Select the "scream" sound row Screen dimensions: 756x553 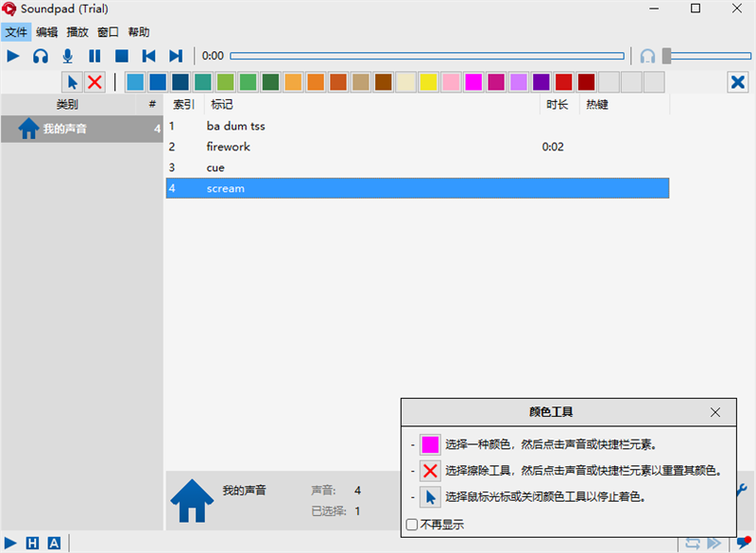418,188
